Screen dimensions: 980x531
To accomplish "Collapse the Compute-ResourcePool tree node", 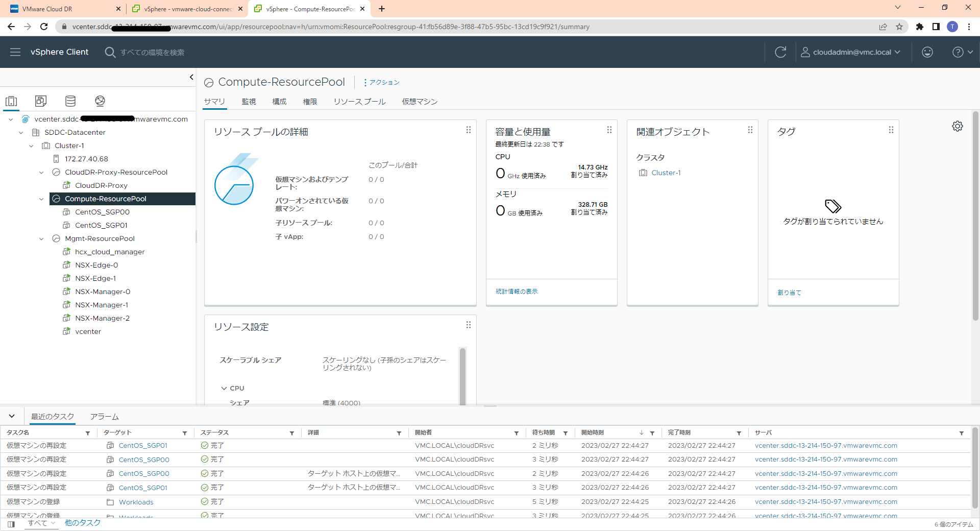I will [41, 199].
